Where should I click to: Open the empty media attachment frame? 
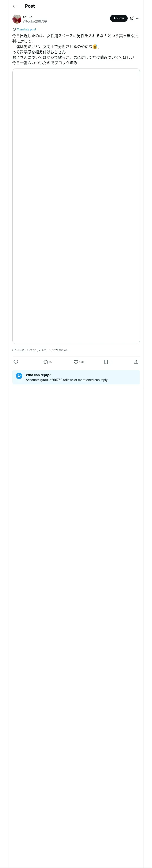(x=76, y=206)
